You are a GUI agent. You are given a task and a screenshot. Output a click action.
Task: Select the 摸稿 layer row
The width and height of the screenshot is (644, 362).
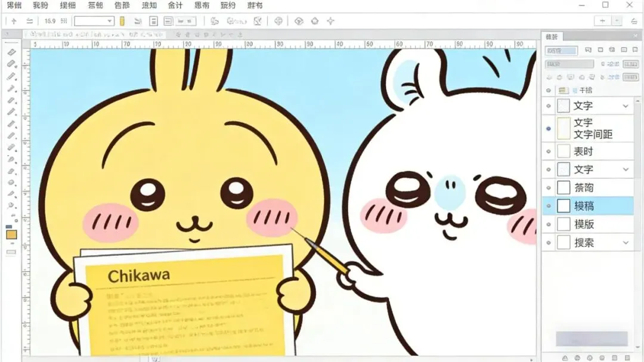pos(588,206)
